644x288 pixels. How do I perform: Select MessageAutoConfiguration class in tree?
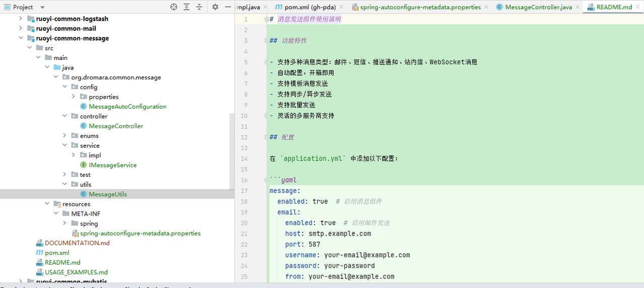pyautogui.click(x=127, y=107)
